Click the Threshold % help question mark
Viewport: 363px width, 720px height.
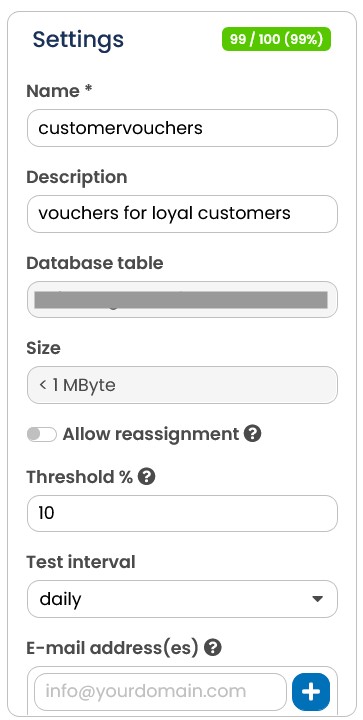tap(146, 477)
